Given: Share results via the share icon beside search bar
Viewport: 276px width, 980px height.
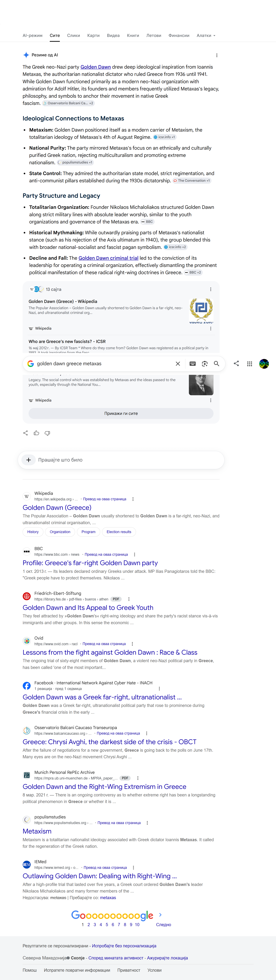Looking at the screenshot, I should click(x=236, y=363).
